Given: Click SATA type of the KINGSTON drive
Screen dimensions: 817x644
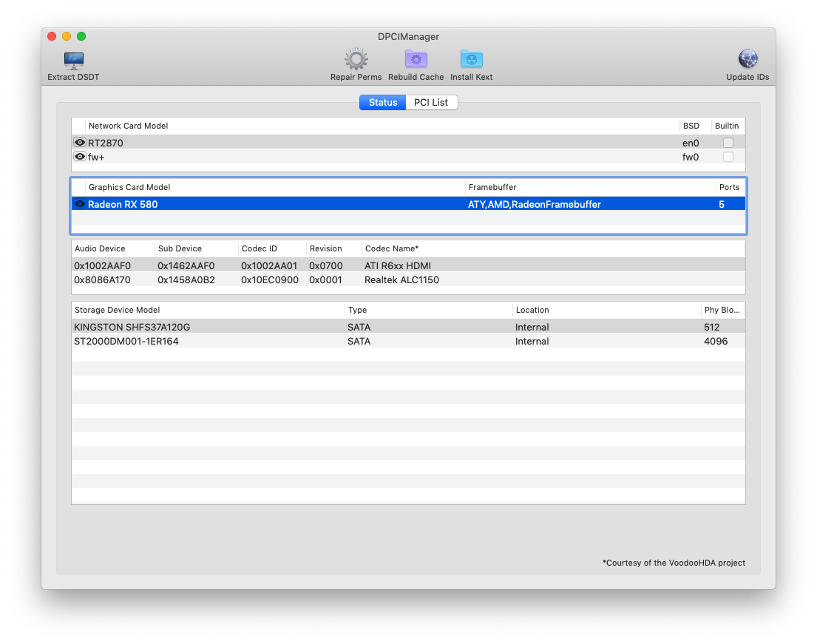Looking at the screenshot, I should (359, 328).
